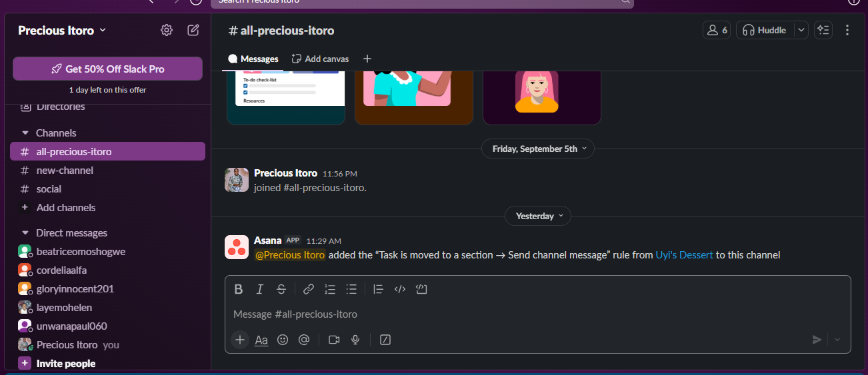The height and width of the screenshot is (375, 868).
Task: Click the Precious Itoro message avatar
Action: click(x=237, y=180)
